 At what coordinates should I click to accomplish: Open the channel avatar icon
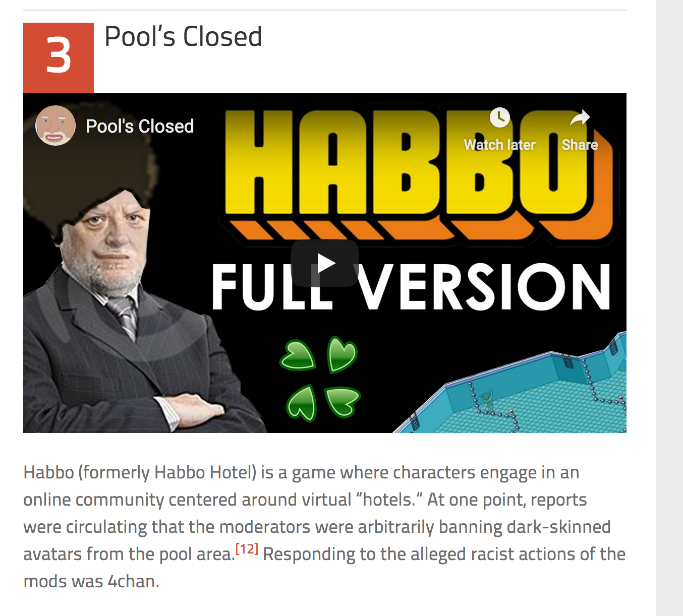point(55,126)
